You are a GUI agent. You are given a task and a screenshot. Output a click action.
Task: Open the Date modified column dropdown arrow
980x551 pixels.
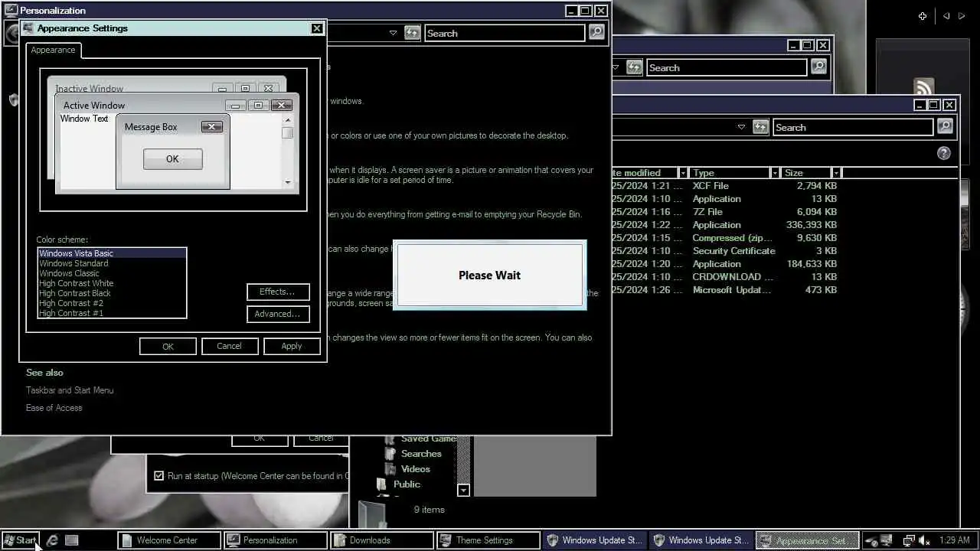tap(683, 173)
